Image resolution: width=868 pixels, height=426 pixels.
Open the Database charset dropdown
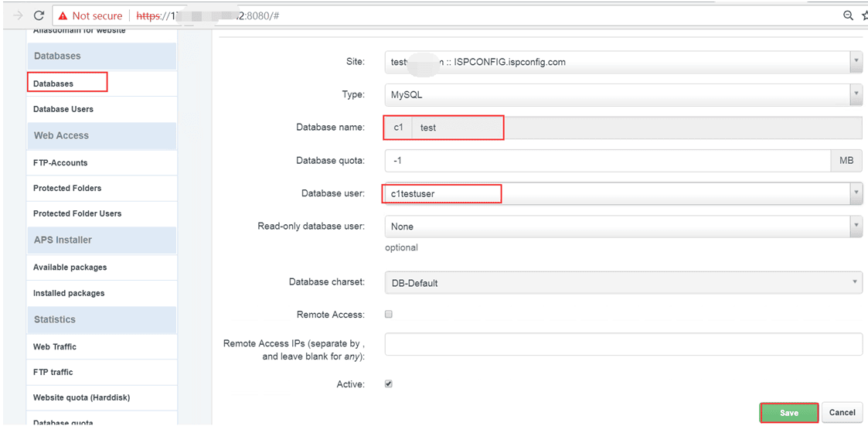[x=623, y=282]
